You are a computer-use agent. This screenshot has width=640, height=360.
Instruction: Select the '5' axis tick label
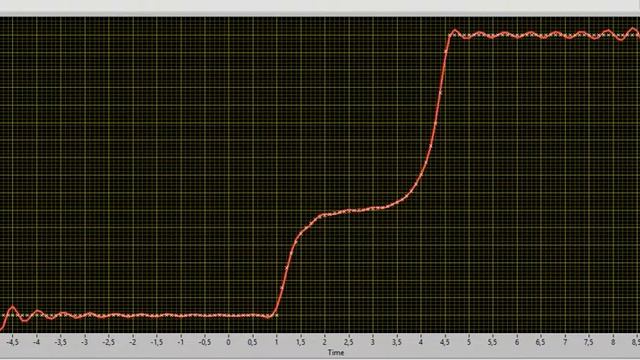[469, 342]
